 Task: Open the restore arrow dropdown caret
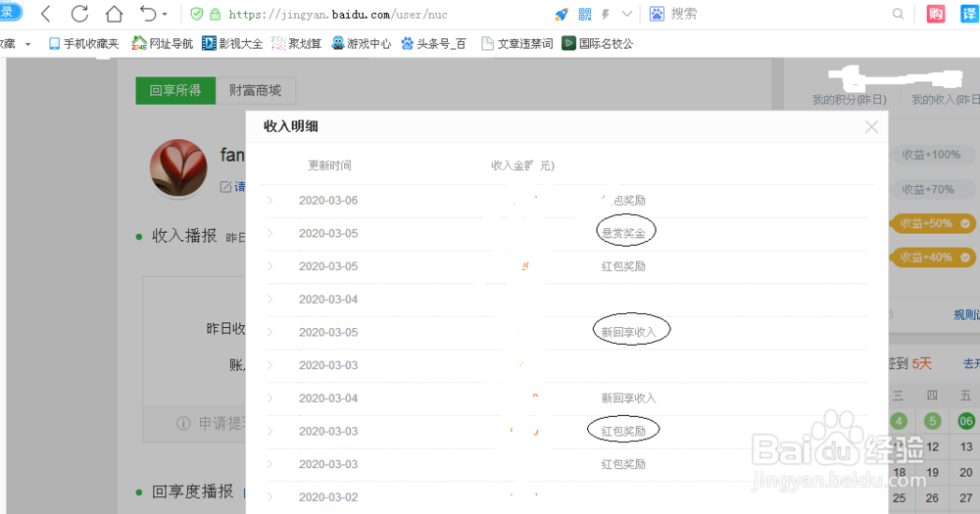point(165,14)
